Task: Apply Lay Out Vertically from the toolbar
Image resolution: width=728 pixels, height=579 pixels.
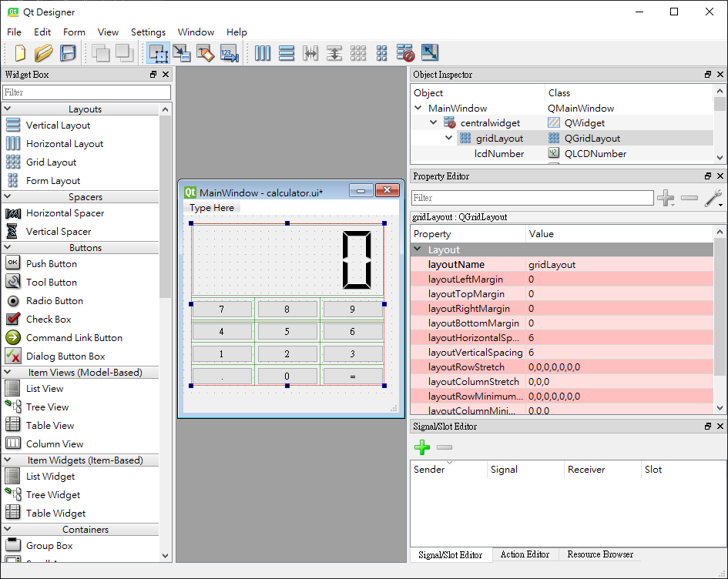Action: tap(287, 53)
